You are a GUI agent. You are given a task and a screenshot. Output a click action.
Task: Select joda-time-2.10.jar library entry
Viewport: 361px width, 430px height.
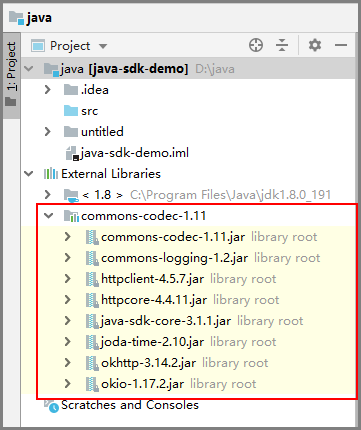152,342
